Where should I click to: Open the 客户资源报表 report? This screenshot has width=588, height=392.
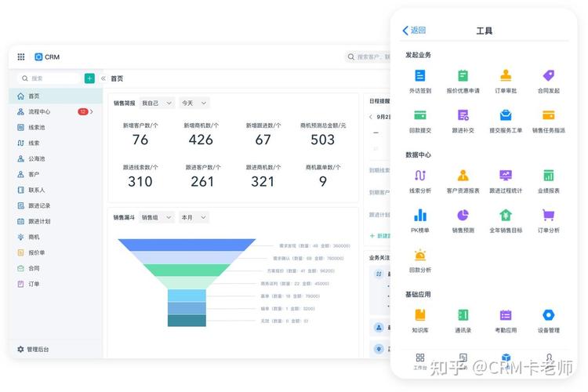click(463, 181)
